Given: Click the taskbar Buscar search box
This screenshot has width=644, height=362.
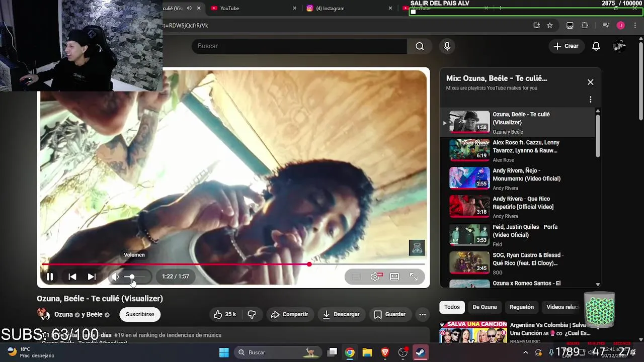Looking at the screenshot, I should click(277, 352).
